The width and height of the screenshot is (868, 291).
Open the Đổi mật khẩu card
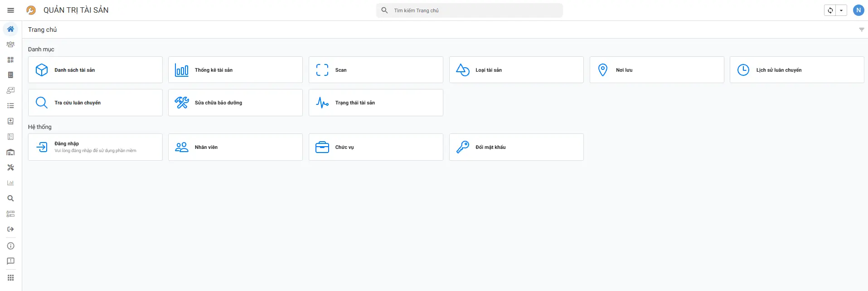(x=516, y=147)
